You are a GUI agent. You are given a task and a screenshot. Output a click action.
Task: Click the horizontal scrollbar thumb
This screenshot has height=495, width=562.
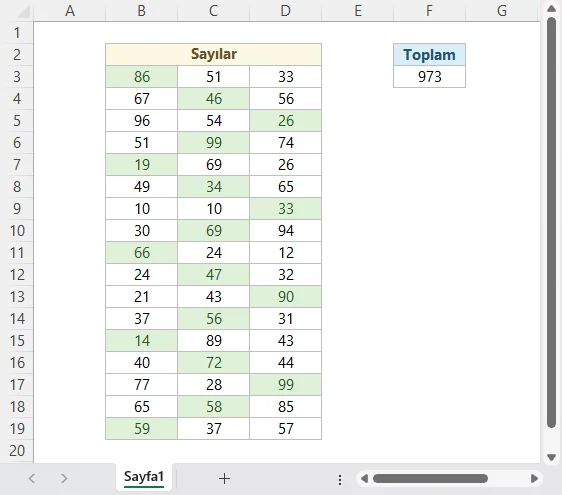430,479
